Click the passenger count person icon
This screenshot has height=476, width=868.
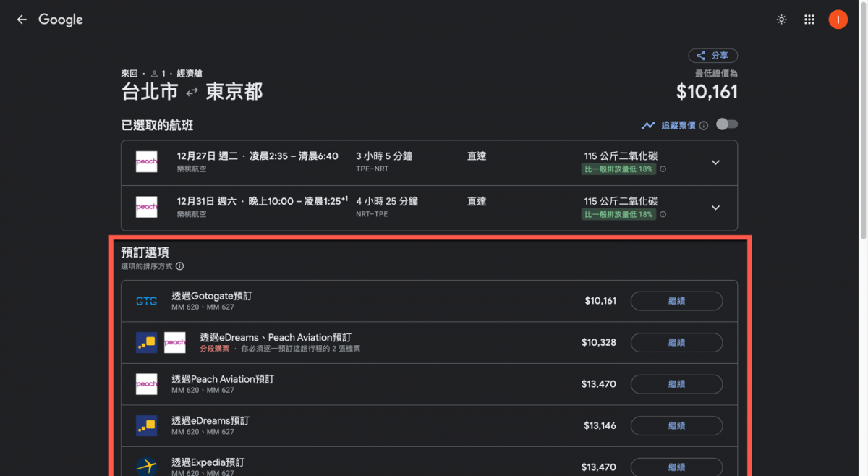(x=154, y=74)
